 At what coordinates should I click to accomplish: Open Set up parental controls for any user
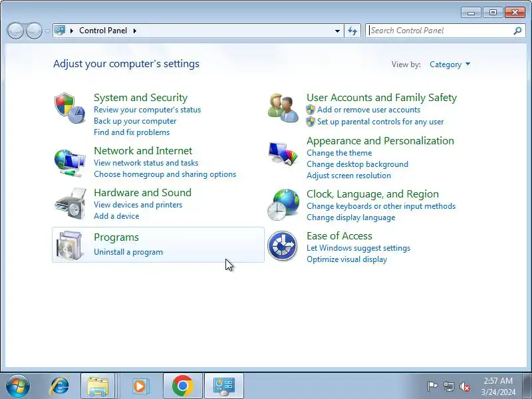pos(380,122)
